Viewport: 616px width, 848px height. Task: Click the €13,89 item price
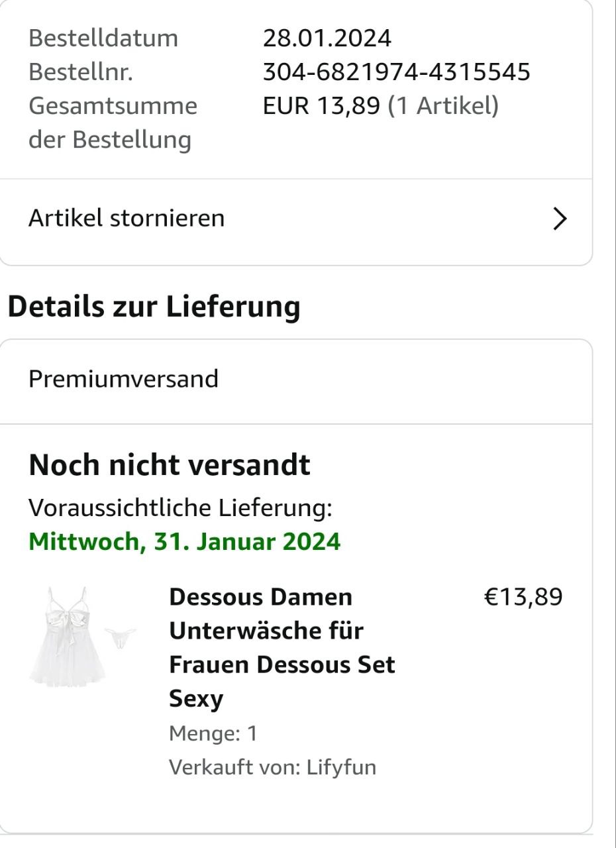pos(523,597)
